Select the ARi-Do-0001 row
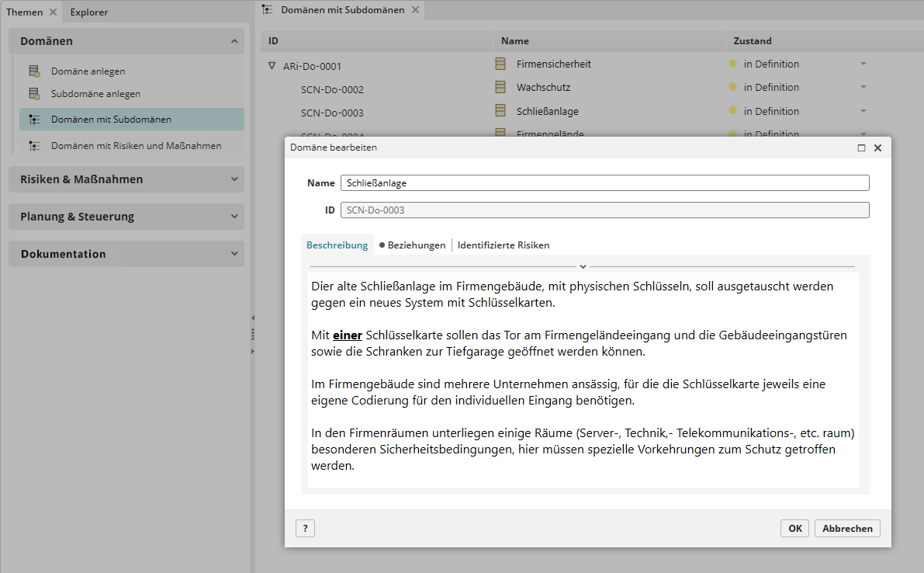The image size is (924, 573). click(312, 66)
